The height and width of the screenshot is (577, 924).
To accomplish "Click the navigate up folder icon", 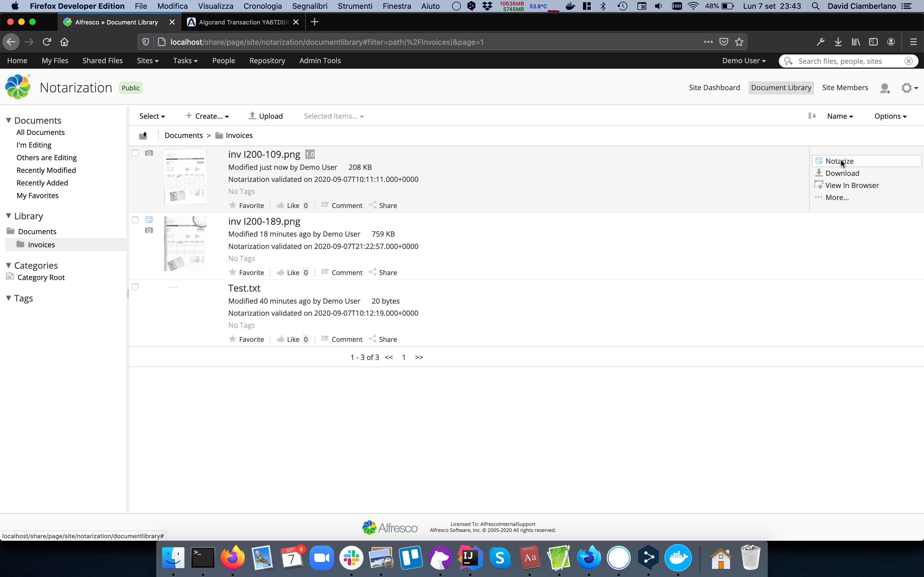I will coord(143,135).
